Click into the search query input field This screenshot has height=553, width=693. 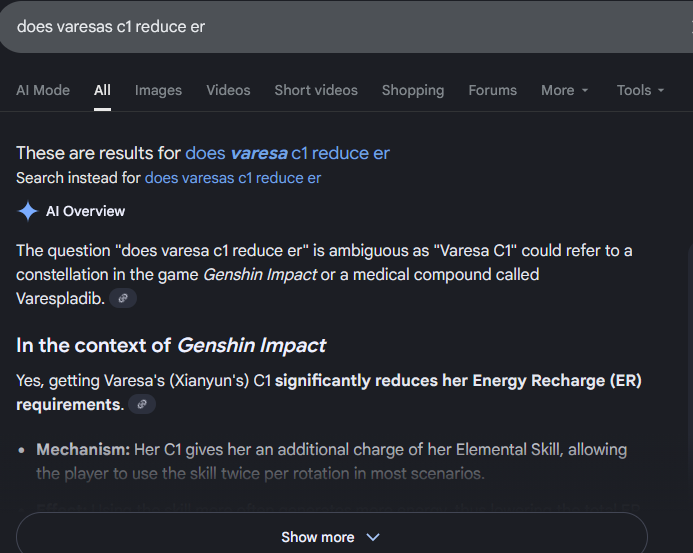tap(300, 27)
